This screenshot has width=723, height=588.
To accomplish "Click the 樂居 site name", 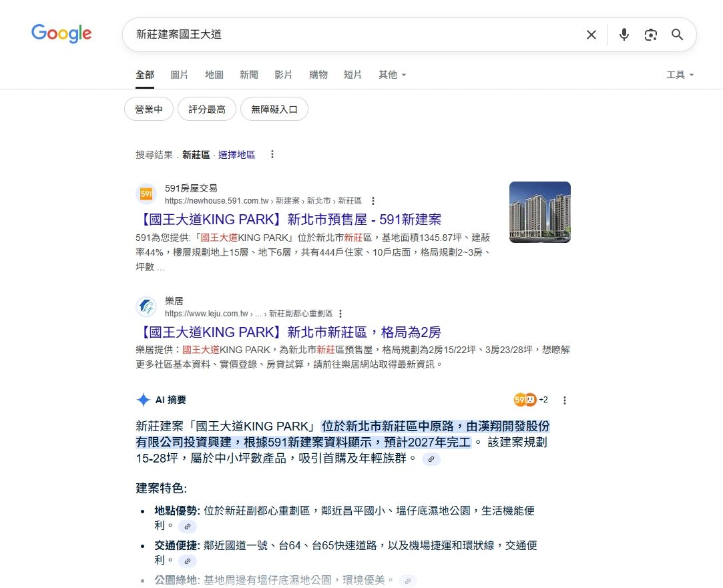I will 174,301.
